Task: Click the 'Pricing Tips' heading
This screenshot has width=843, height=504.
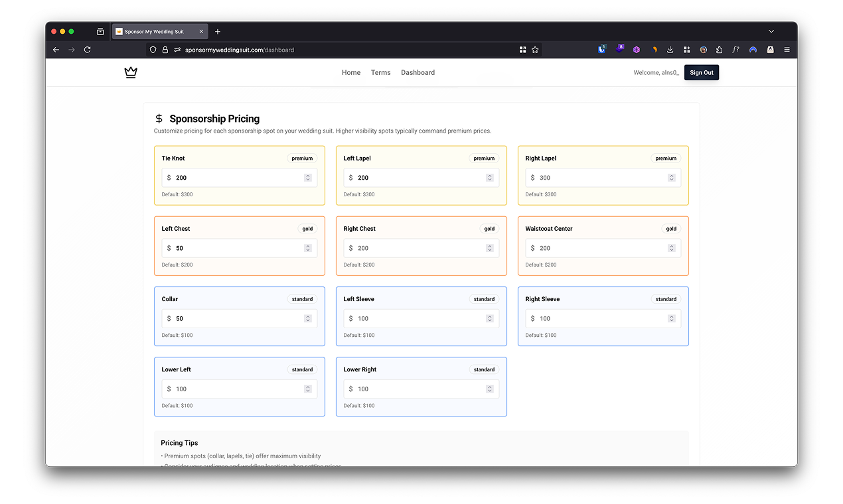Action: 179,443
